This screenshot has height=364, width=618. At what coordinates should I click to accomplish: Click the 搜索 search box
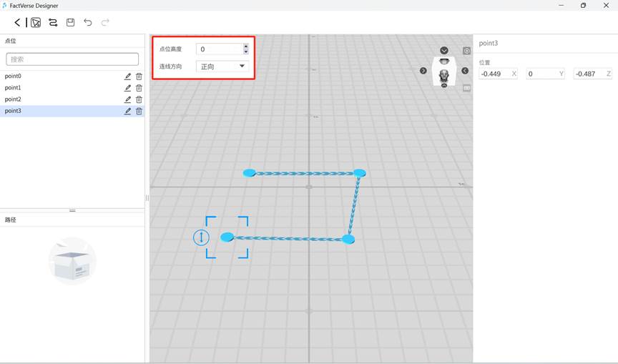72,59
